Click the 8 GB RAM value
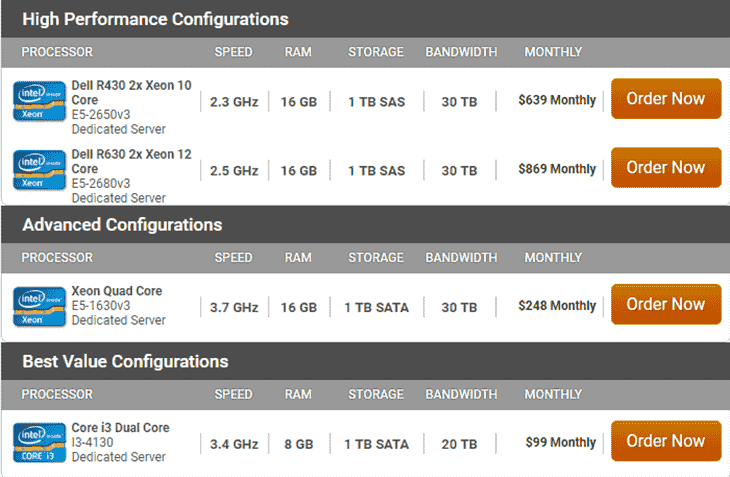 [298, 443]
